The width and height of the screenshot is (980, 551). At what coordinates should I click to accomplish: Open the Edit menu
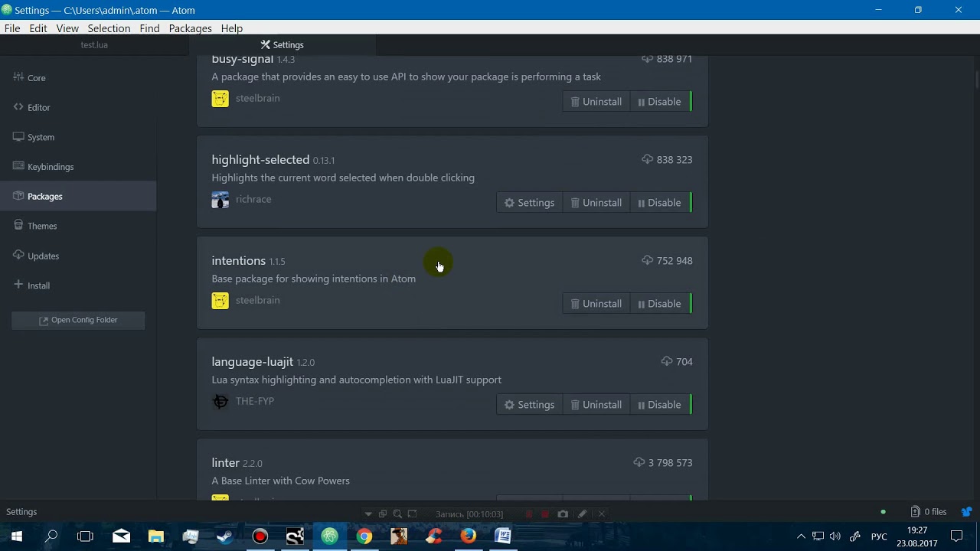38,28
